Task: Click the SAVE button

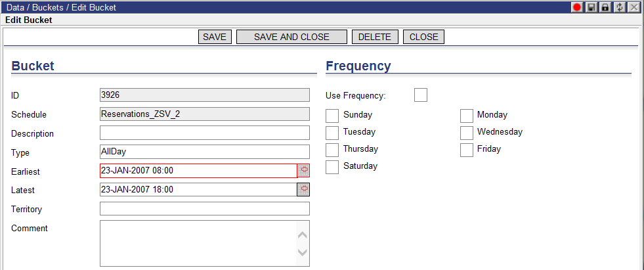Action: pos(215,37)
